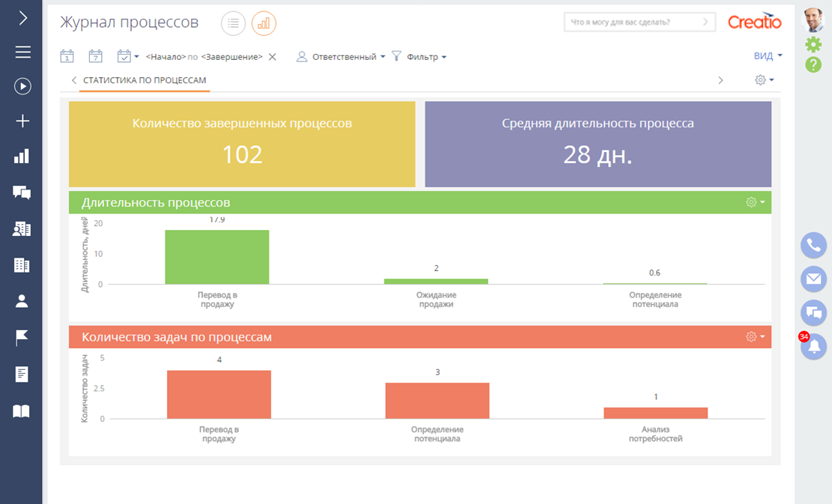Click the command line search field

[x=633, y=22]
